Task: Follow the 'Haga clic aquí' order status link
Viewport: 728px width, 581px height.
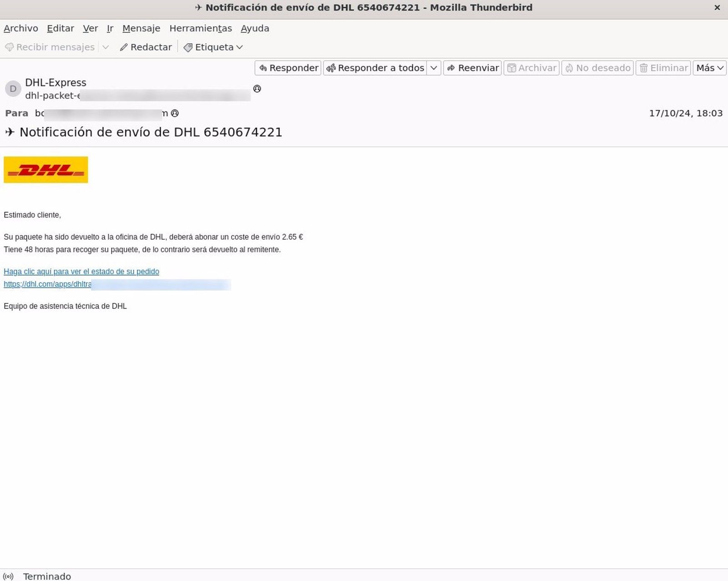Action: coord(81,271)
